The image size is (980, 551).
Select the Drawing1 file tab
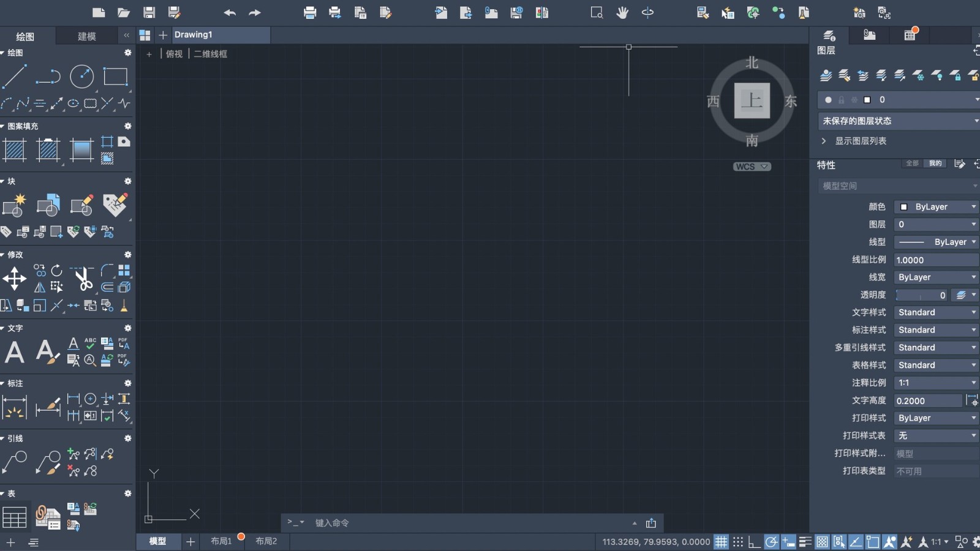[221, 35]
